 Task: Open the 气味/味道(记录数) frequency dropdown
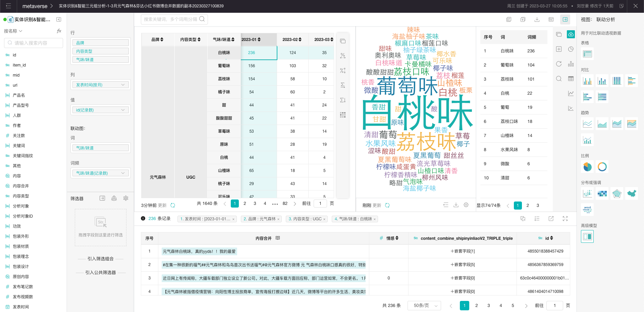click(101, 173)
